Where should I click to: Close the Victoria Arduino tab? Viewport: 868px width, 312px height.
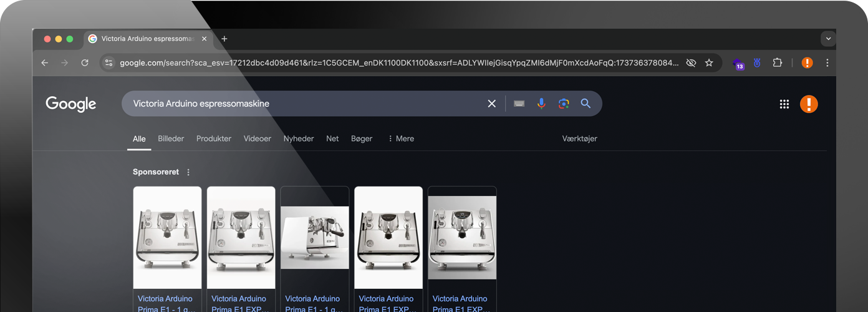204,39
